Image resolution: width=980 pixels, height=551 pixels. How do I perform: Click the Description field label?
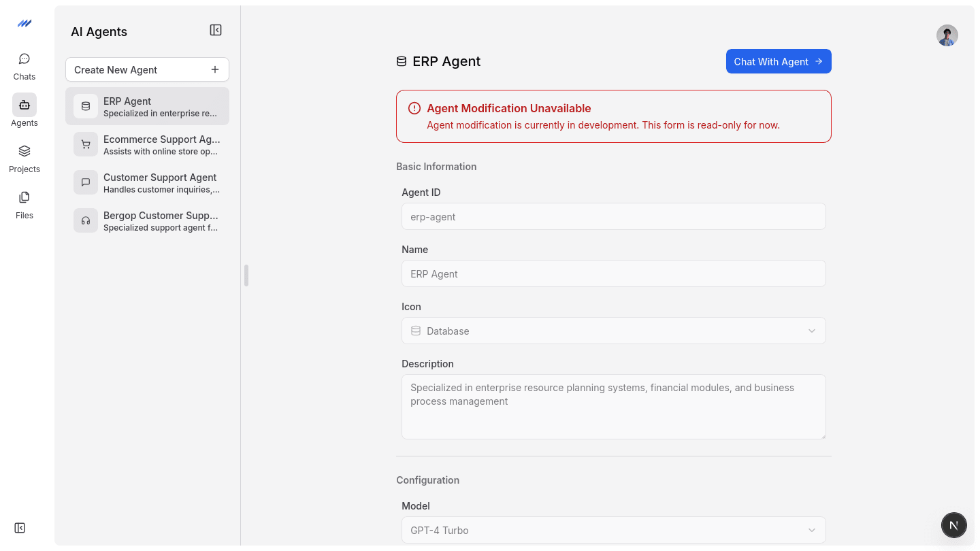coord(427,364)
